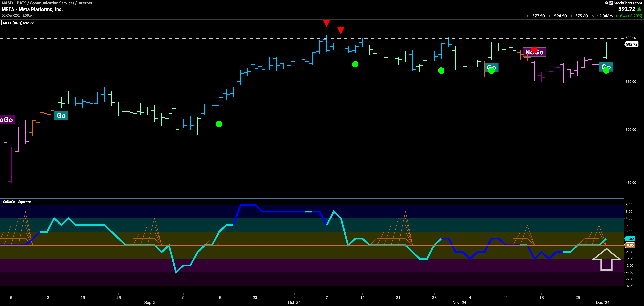
Task: Click the 592.72 price tag on axis
Action: 631,44
